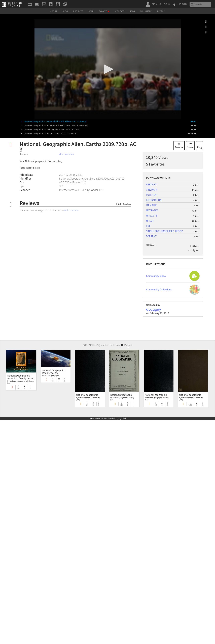Click LOG IN link
This screenshot has width=215, height=644.
tap(166, 4)
